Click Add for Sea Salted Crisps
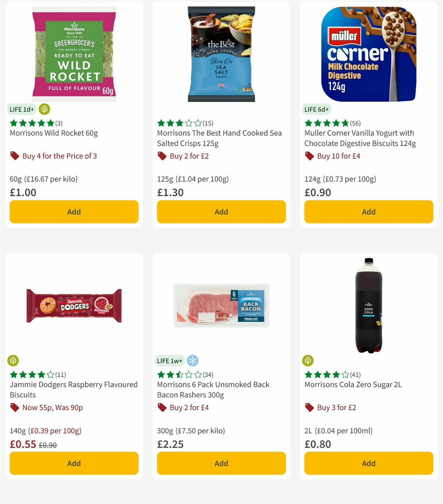The width and height of the screenshot is (443, 504). click(221, 212)
